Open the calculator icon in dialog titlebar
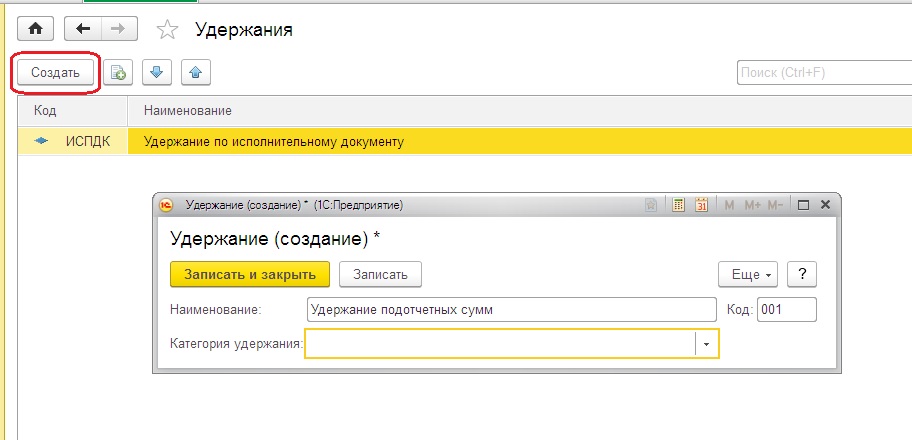This screenshot has height=440, width=912. click(x=678, y=205)
